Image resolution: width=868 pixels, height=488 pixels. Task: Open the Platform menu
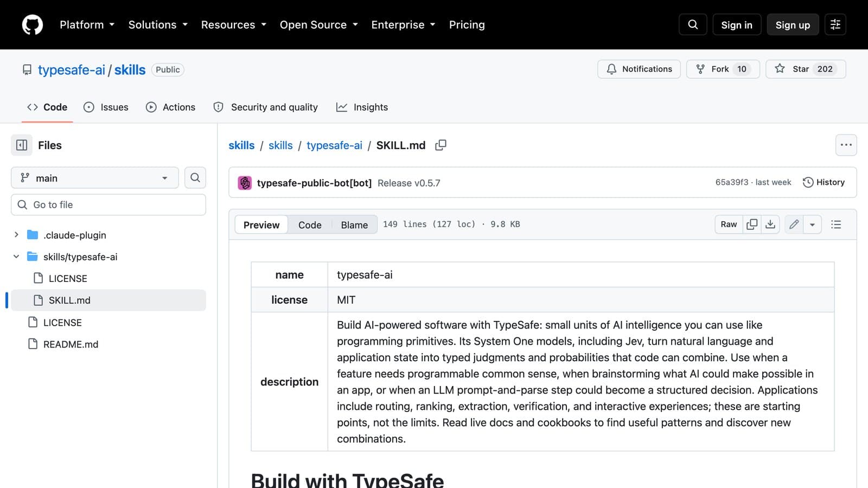tap(87, 25)
